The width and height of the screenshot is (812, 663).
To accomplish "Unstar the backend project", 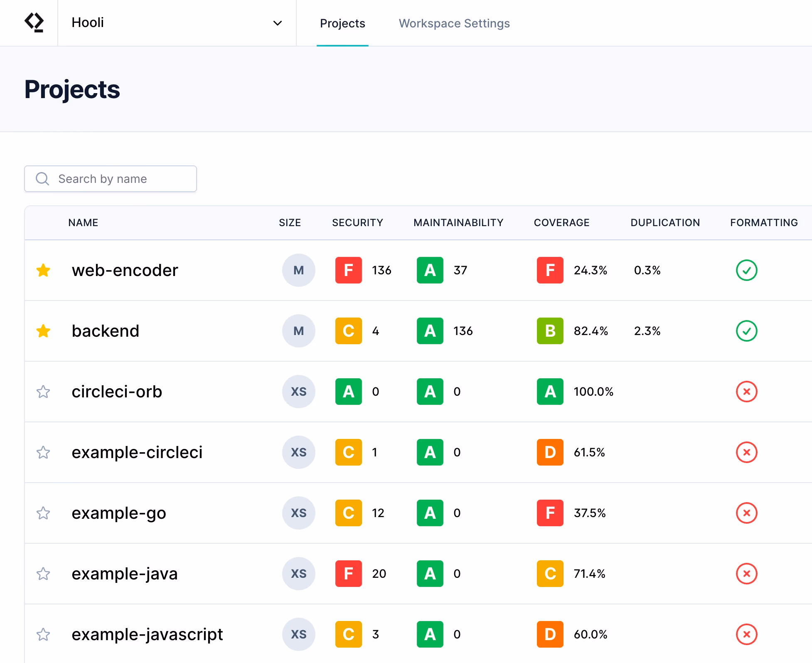I will pos(43,331).
